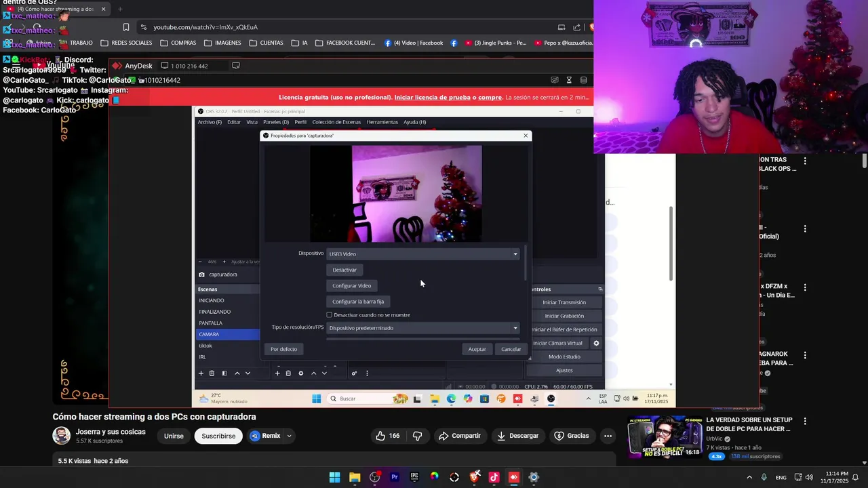Click Configurar Video button
The height and width of the screenshot is (488, 868).
coord(352,286)
